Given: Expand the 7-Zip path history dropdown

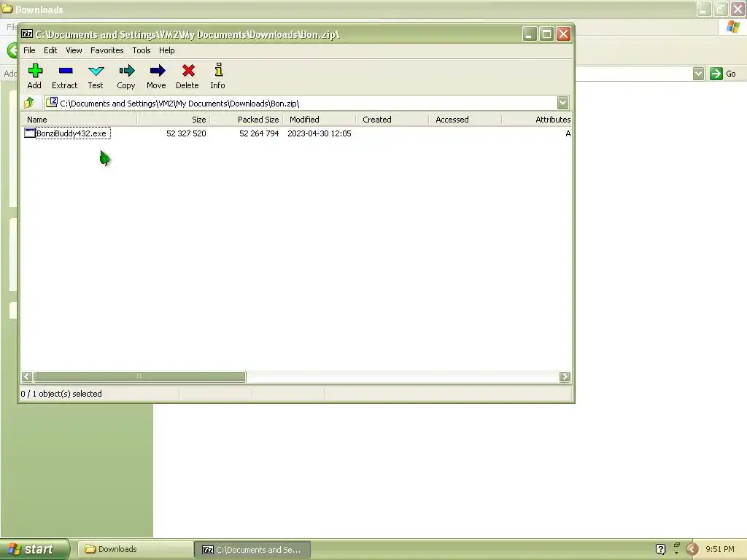Looking at the screenshot, I should click(x=562, y=103).
